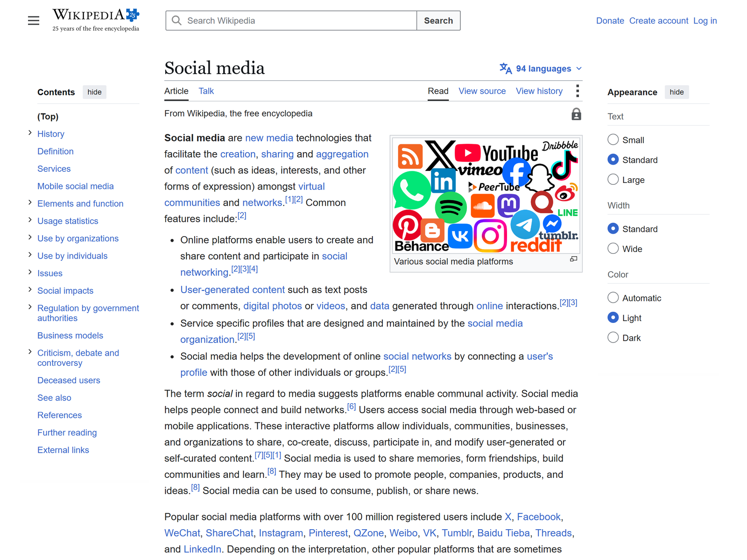Click citation reference [6]
Viewport: 747px width, 560px height.
coord(352,407)
